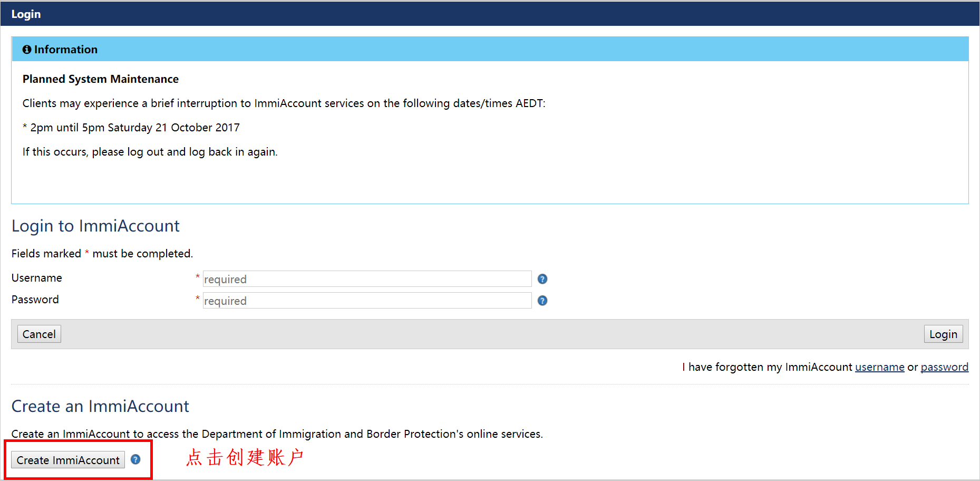
Task: Focus the Password input field
Action: point(367,301)
